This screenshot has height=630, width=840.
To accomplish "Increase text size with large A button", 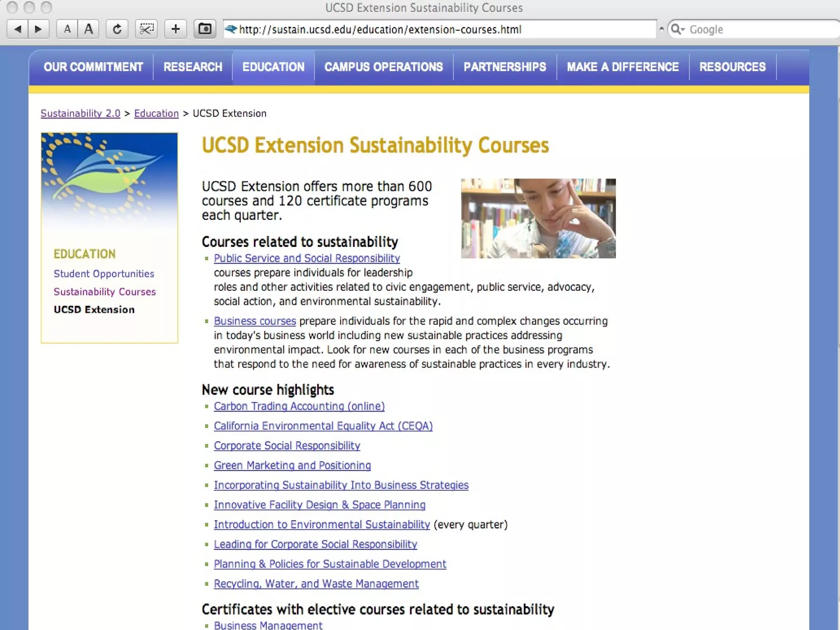I will [x=88, y=29].
